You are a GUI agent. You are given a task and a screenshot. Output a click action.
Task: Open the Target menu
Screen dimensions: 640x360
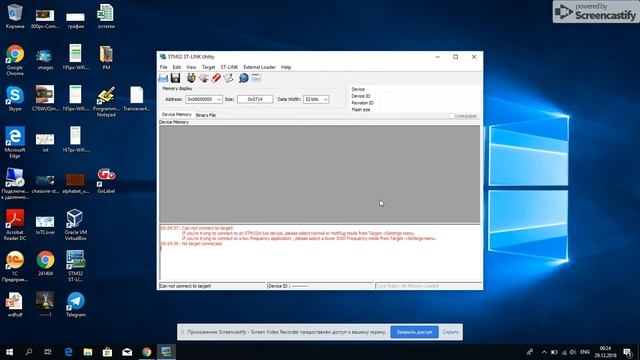coord(208,67)
